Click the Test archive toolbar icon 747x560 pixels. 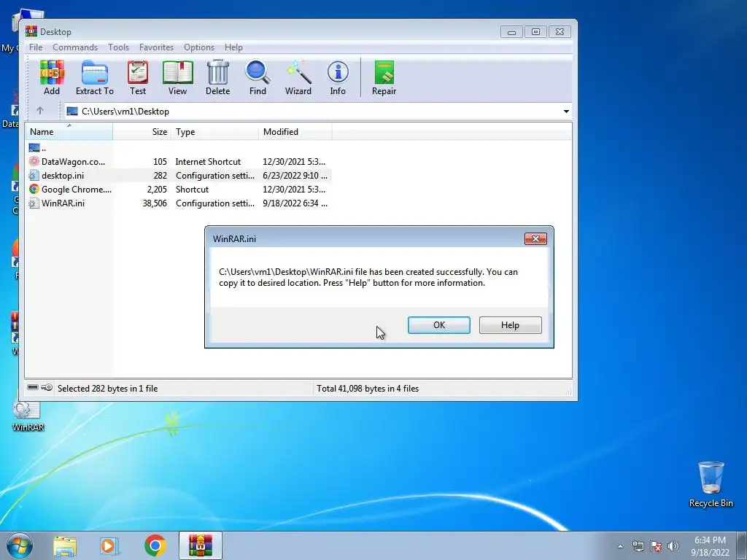(x=138, y=72)
